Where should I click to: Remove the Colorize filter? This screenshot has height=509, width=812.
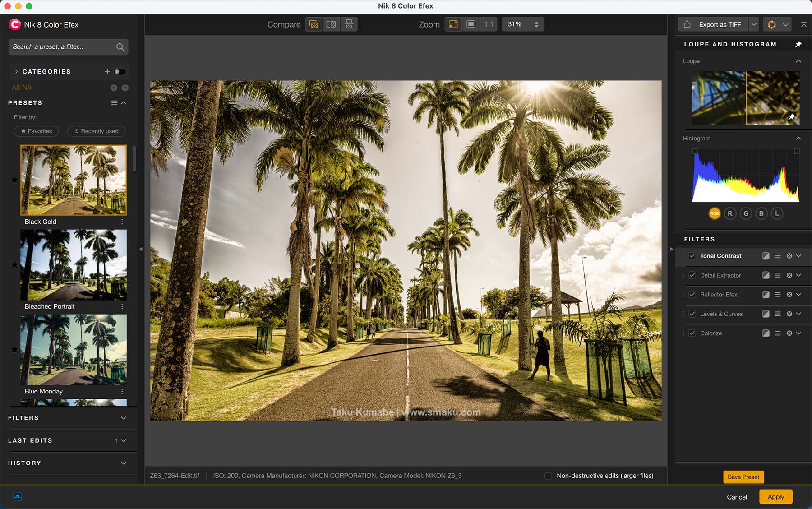(x=789, y=333)
